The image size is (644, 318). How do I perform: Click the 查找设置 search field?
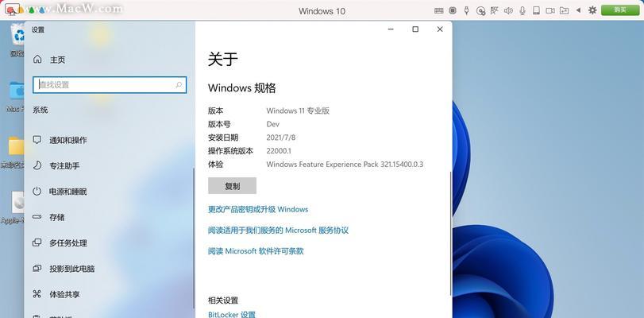click(110, 85)
